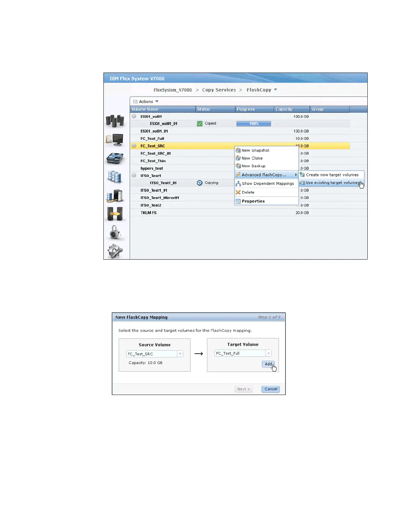
Task: Select Use existing target volumes submenu item
Action: [331, 183]
